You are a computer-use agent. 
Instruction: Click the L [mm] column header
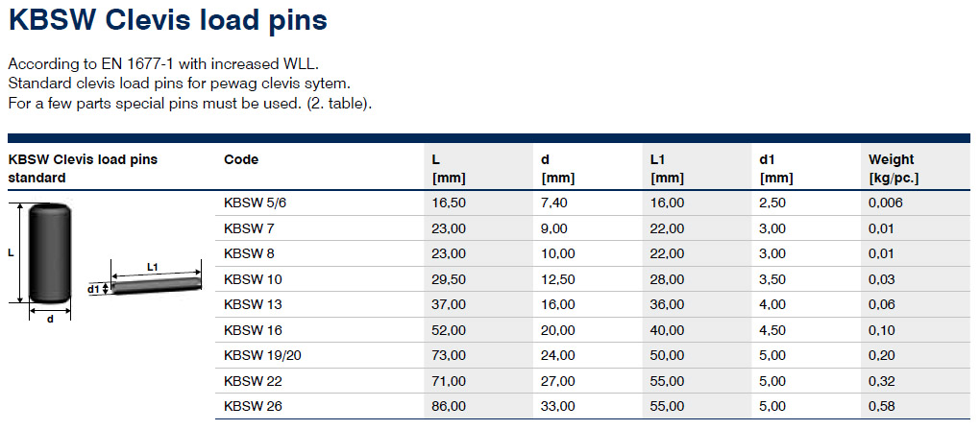pos(449,168)
